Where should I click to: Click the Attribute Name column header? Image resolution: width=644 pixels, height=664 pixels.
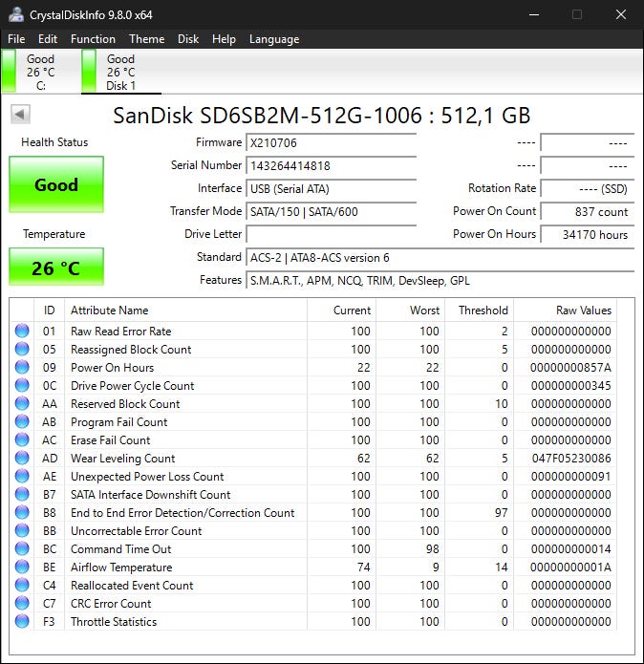pos(185,310)
